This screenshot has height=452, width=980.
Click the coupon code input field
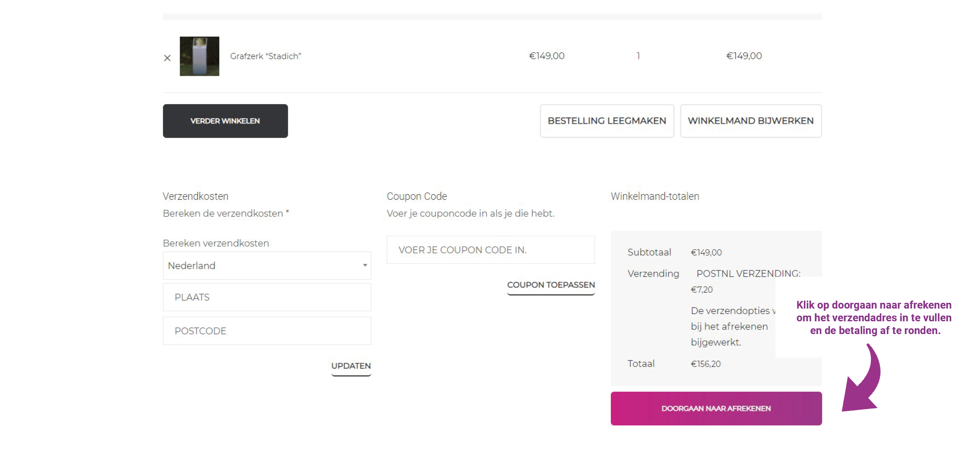click(490, 250)
